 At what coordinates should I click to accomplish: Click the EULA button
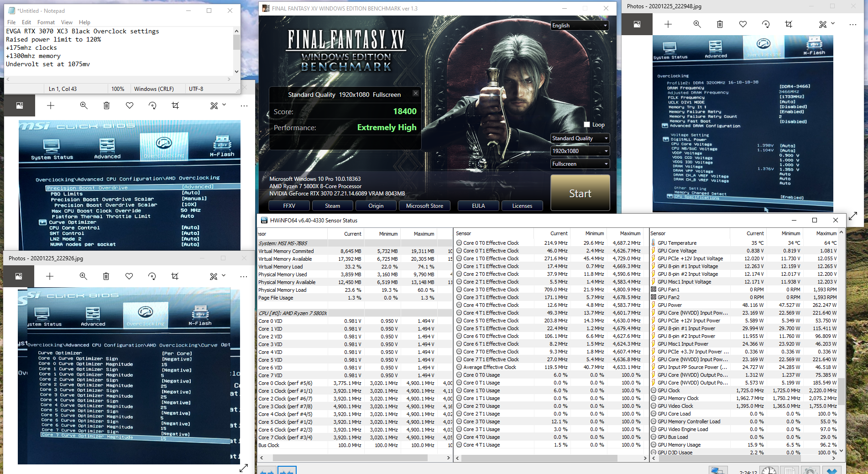[x=478, y=206]
